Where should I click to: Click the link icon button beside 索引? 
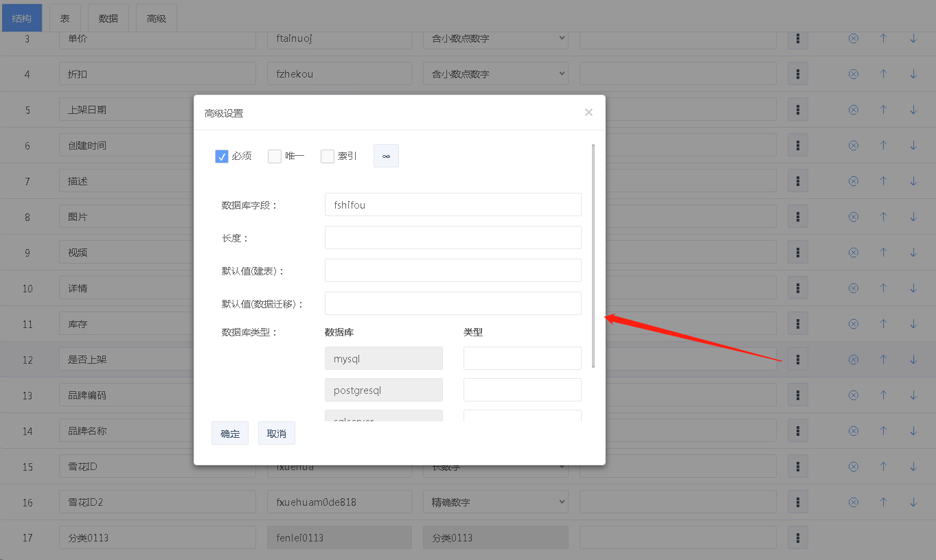[x=386, y=156]
